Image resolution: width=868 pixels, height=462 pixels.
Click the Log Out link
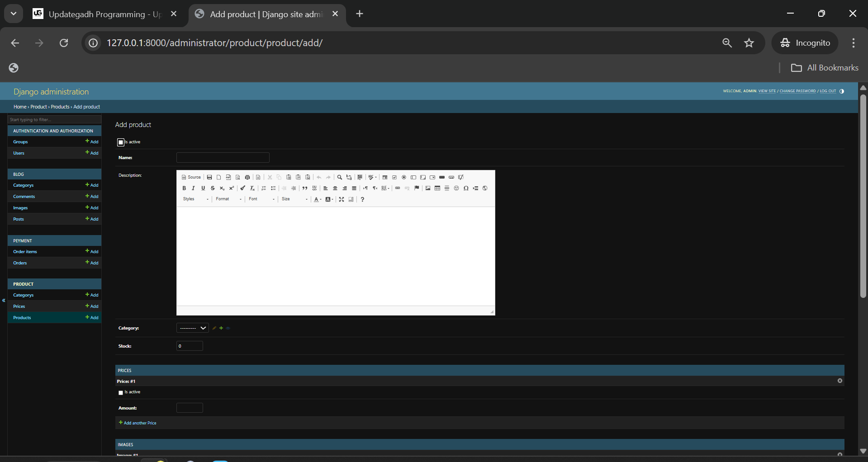click(x=828, y=91)
